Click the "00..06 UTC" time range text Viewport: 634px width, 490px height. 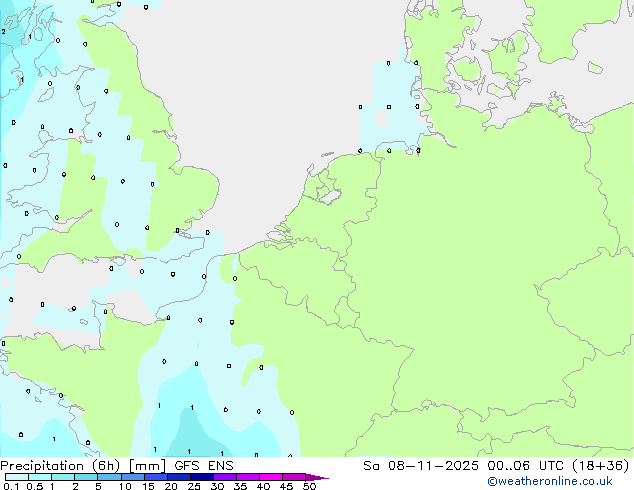point(525,466)
